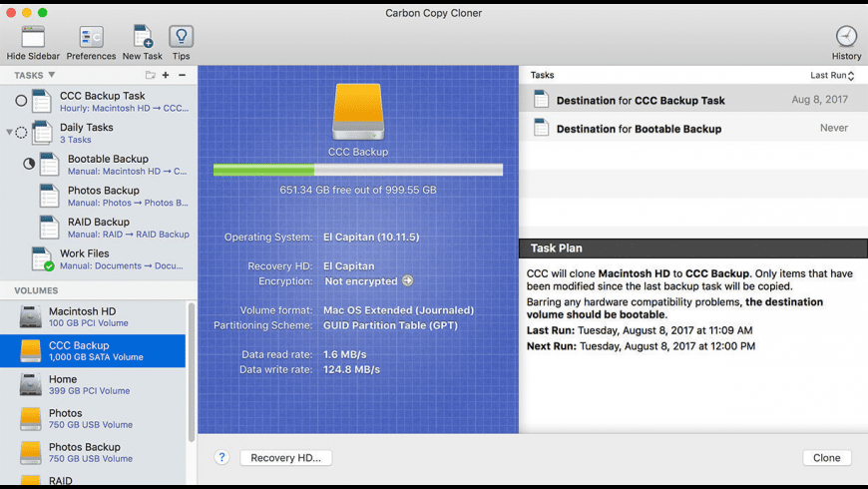Click the 'Never' last run value
Screen dimensions: 868x489
tap(834, 128)
